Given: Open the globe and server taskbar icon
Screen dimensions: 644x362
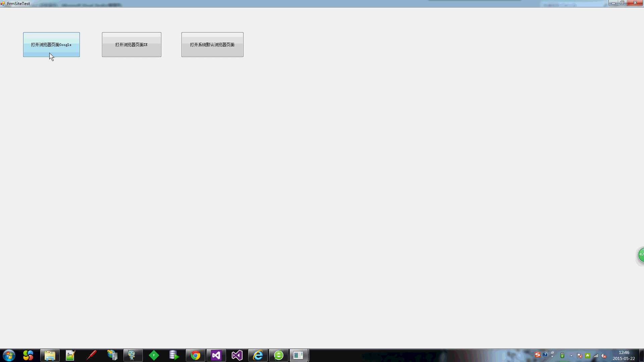Looking at the screenshot, I should click(112, 355).
